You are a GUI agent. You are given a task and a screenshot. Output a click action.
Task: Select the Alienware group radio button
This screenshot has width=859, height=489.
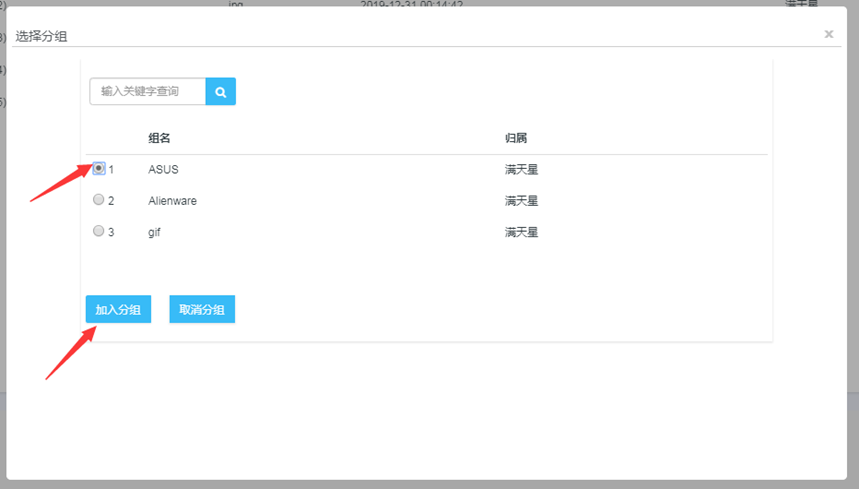[x=98, y=200]
